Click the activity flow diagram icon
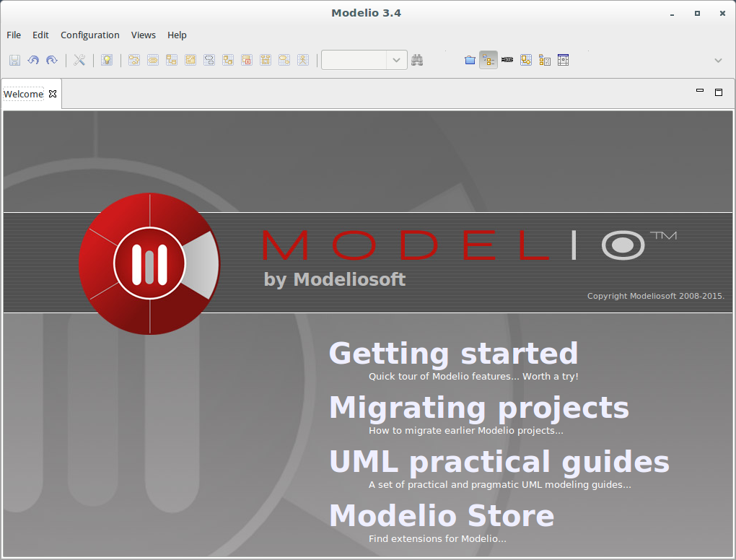Screen dimensions: 736x560 tap(134, 60)
